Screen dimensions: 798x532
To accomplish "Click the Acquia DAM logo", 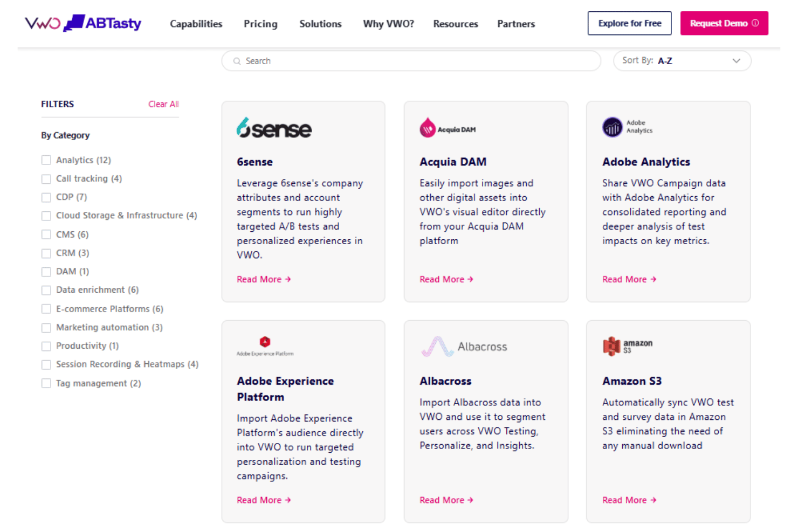I will [x=448, y=128].
